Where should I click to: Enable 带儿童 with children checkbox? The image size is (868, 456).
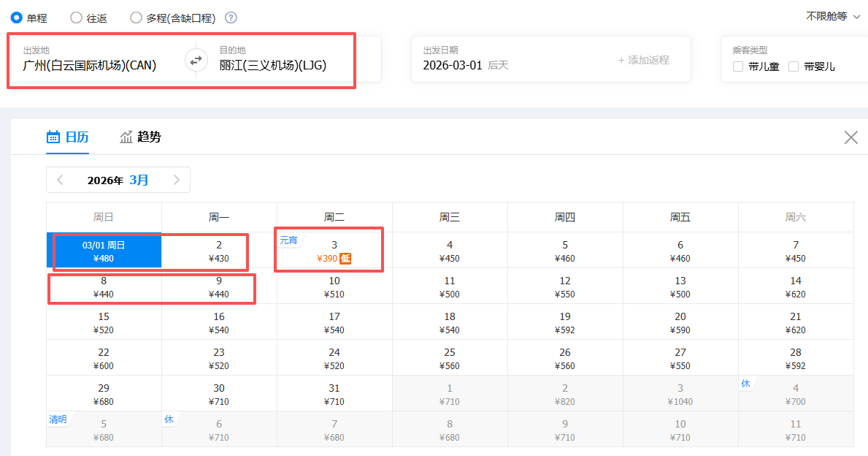pos(738,66)
